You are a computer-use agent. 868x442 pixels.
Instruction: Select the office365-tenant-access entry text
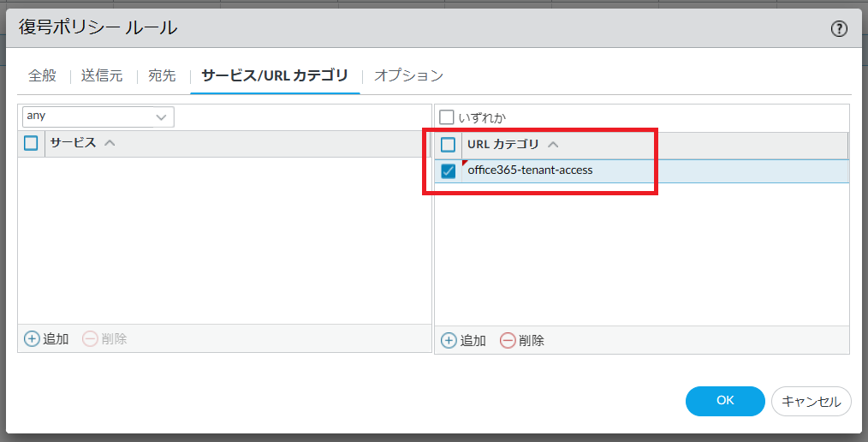coord(530,170)
